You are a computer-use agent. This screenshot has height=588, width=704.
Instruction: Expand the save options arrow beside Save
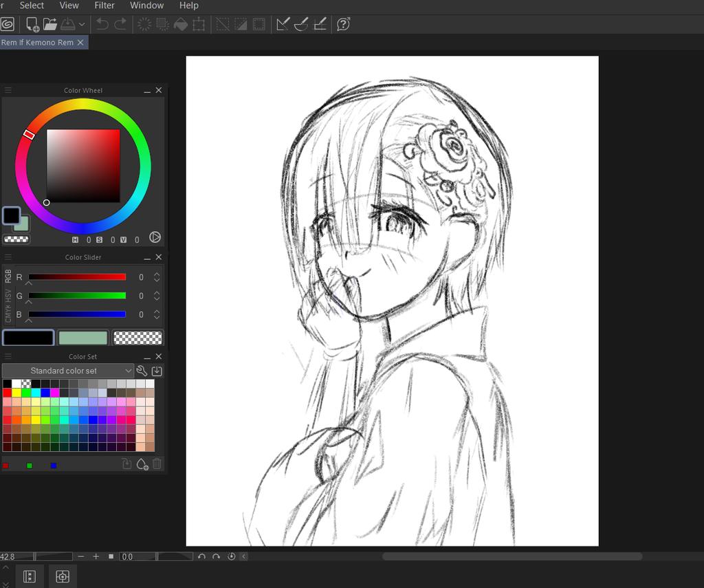tap(82, 24)
